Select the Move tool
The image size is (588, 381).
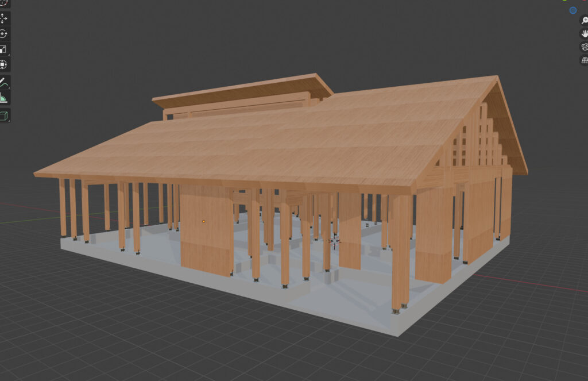point(4,18)
